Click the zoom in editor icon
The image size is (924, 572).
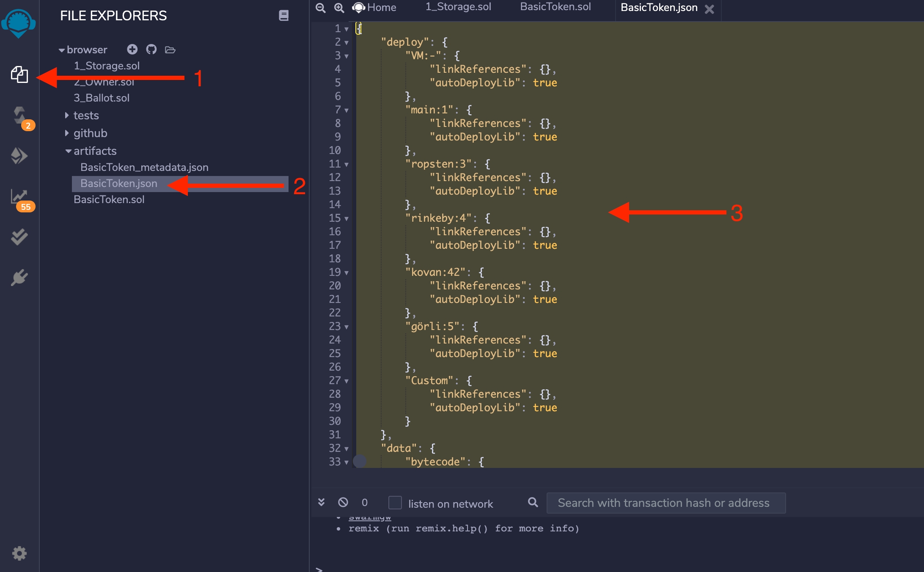pyautogui.click(x=339, y=8)
